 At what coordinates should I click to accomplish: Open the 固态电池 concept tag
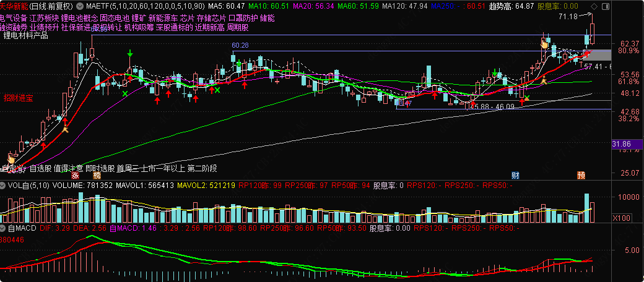114,17
